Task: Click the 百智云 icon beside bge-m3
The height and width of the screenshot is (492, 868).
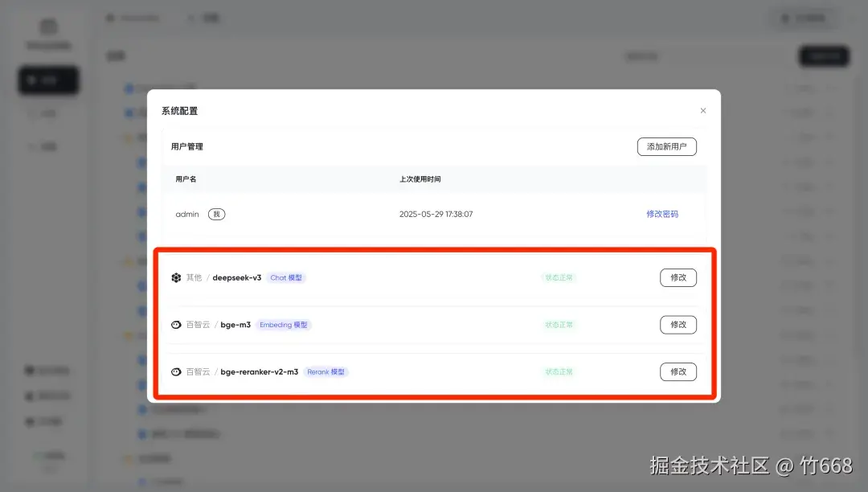Action: pyautogui.click(x=176, y=325)
